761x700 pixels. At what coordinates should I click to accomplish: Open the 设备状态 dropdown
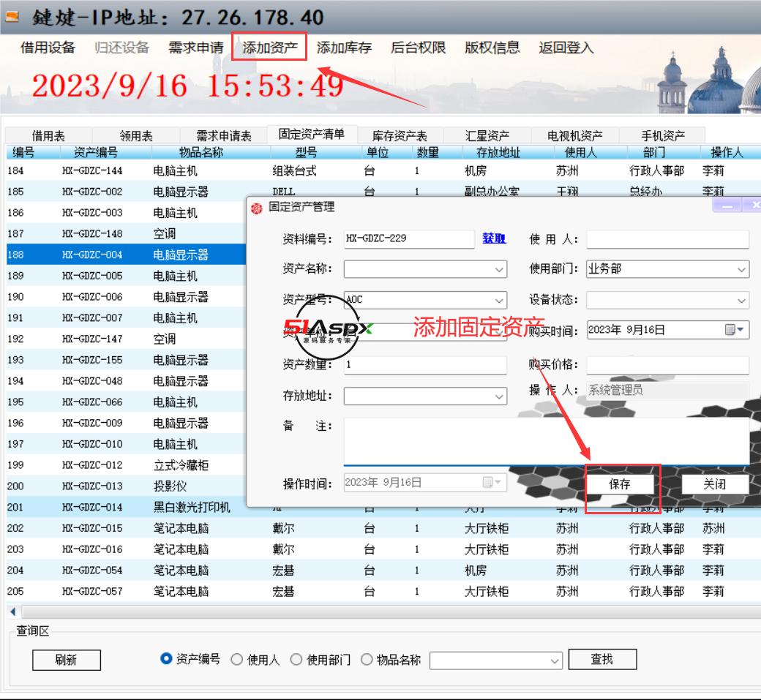click(741, 300)
